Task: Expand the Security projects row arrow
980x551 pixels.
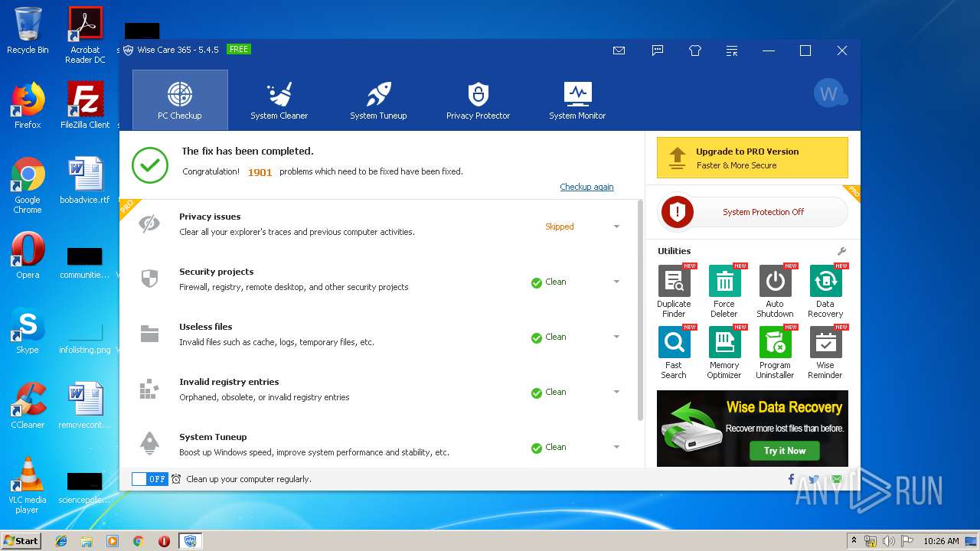Action: pyautogui.click(x=616, y=282)
